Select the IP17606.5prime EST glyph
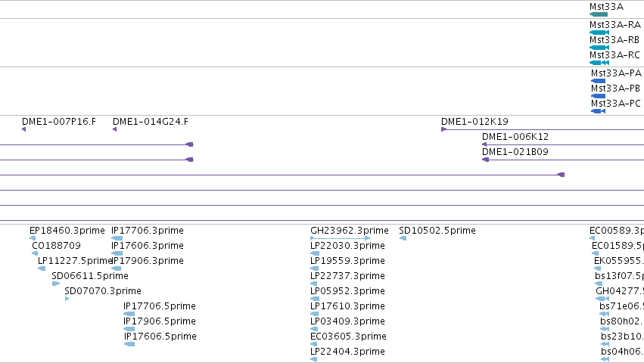The width and height of the screenshot is (644, 363). coord(129,344)
